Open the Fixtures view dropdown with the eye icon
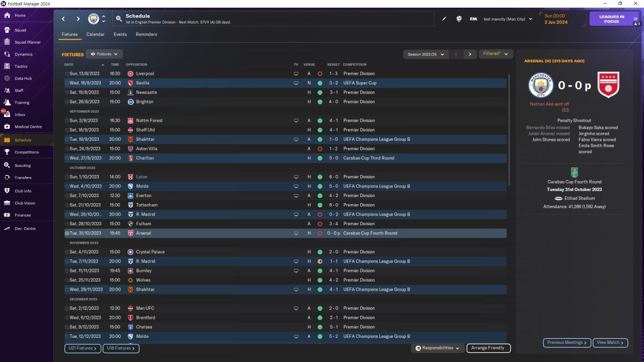The image size is (644, 362). 104,54
